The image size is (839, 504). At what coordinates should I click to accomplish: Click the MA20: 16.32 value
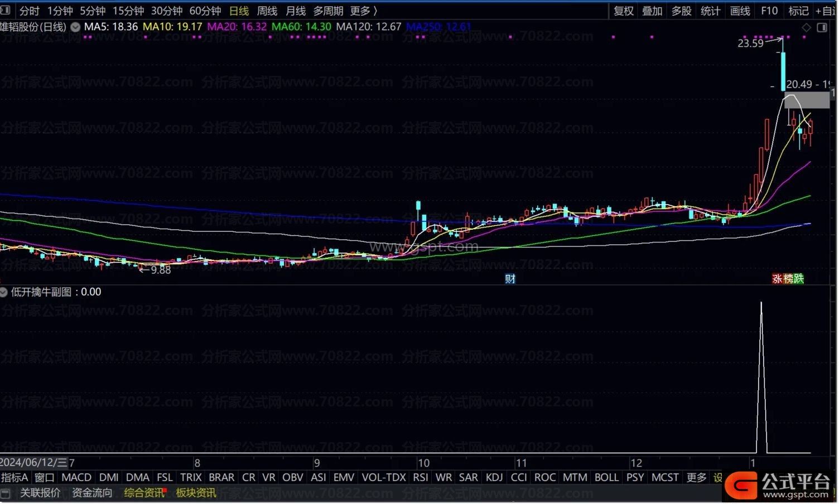pyautogui.click(x=237, y=27)
